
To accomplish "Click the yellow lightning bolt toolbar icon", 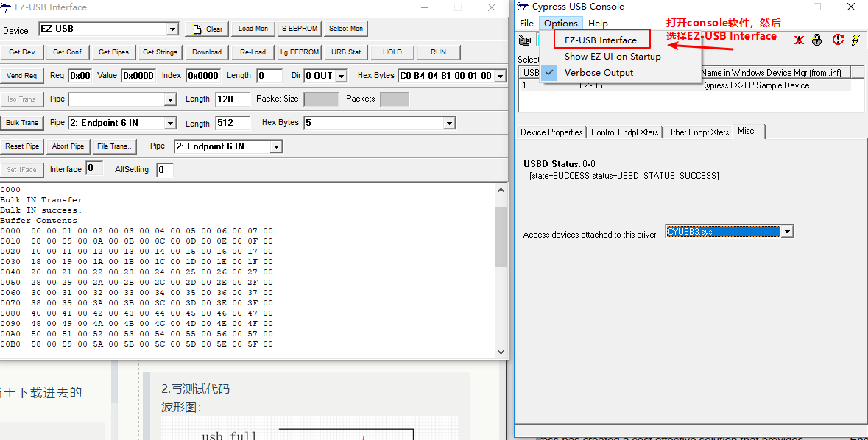I will click(855, 40).
